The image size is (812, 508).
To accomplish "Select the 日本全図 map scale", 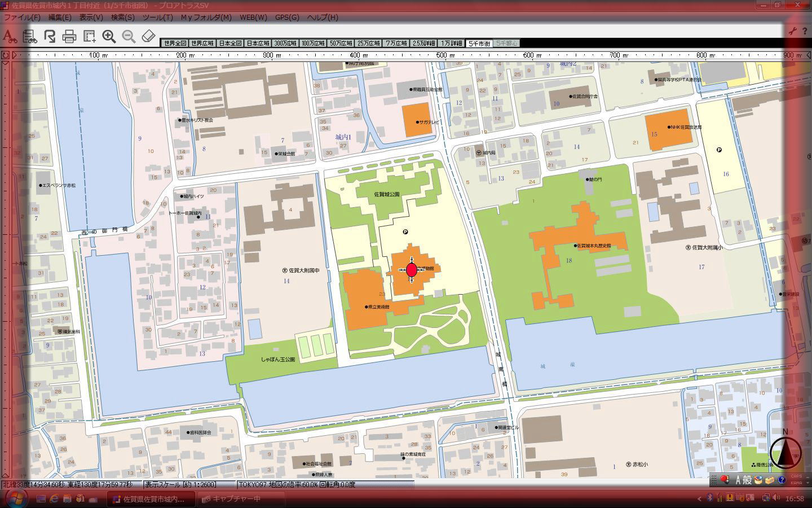I will coord(230,43).
